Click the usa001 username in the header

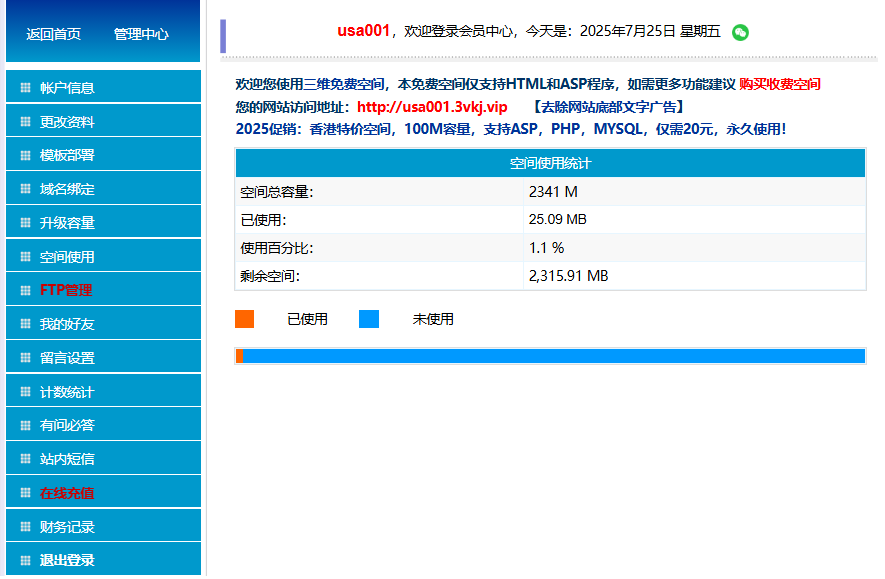coord(363,30)
